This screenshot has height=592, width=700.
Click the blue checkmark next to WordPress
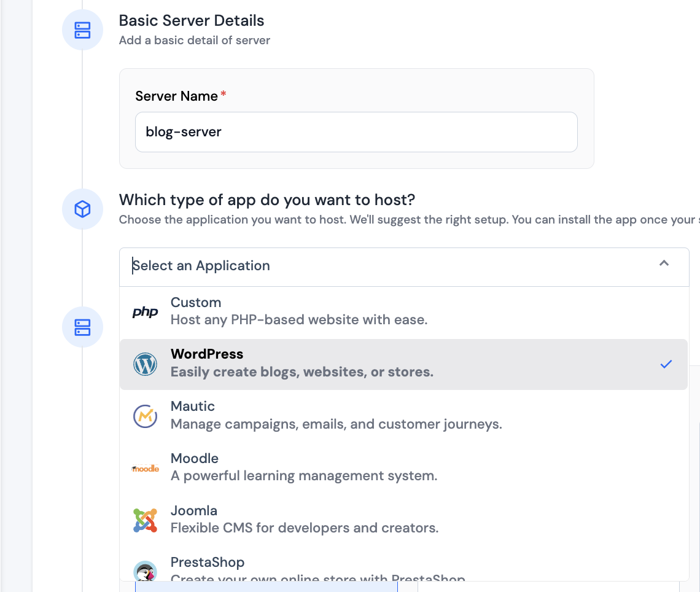(x=666, y=364)
